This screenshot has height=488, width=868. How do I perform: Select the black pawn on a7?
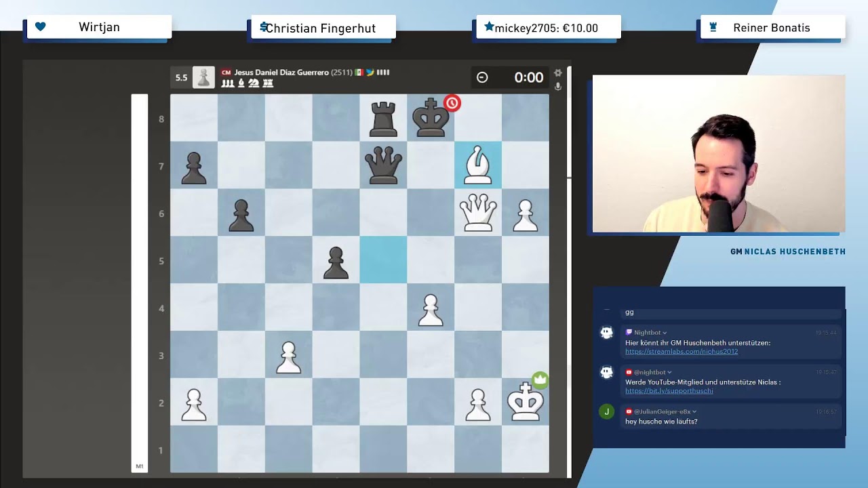[x=193, y=167]
